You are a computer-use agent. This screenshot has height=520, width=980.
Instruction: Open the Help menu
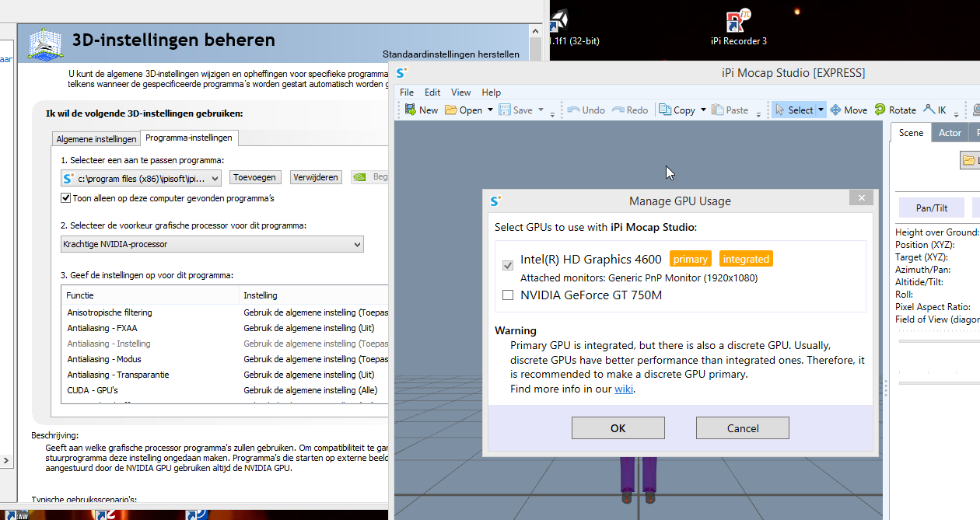coord(491,92)
